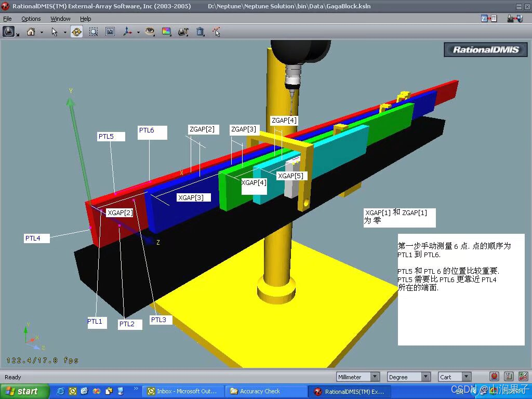Click the red machine status icon

(495, 376)
